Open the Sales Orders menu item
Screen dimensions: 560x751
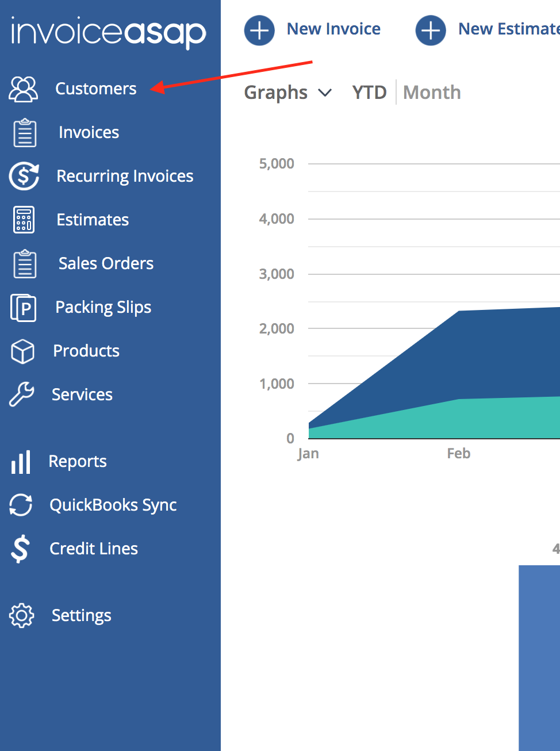pyautogui.click(x=106, y=263)
